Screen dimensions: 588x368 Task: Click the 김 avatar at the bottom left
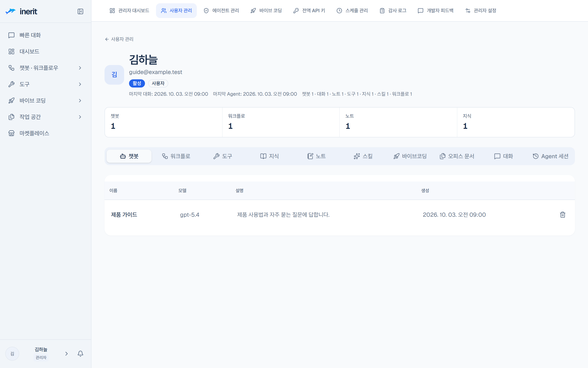pyautogui.click(x=12, y=354)
